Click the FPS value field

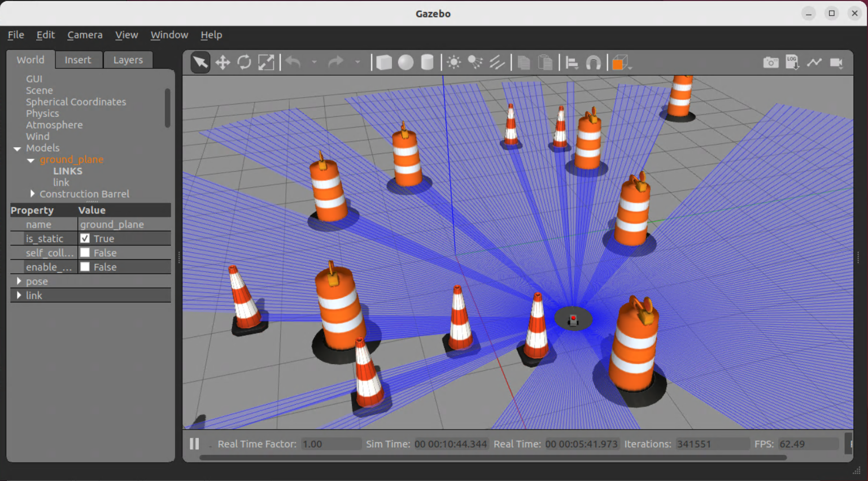tap(809, 444)
